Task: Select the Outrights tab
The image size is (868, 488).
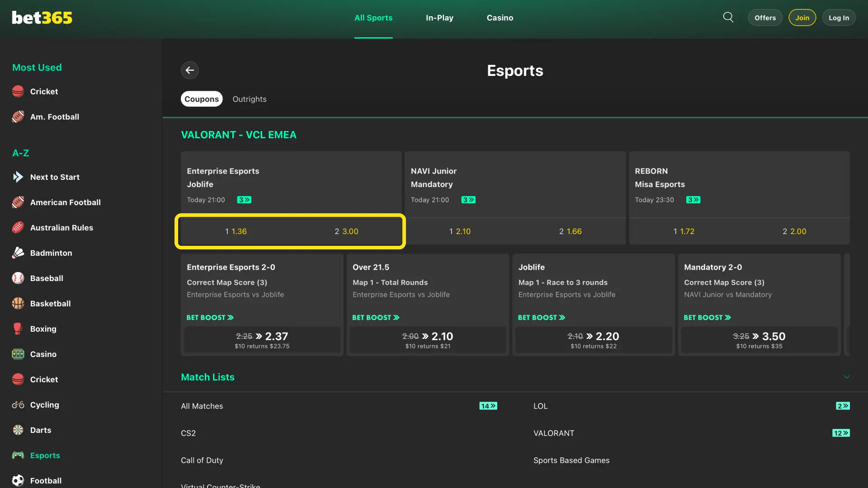Action: pyautogui.click(x=250, y=99)
